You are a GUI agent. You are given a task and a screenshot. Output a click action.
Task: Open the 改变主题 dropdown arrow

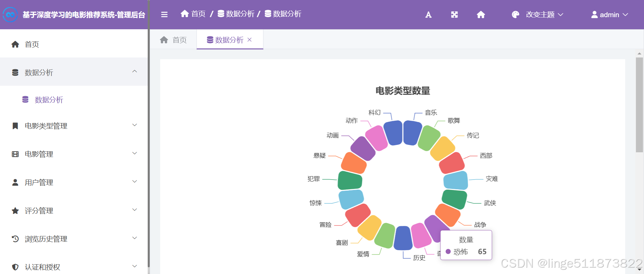[561, 14]
